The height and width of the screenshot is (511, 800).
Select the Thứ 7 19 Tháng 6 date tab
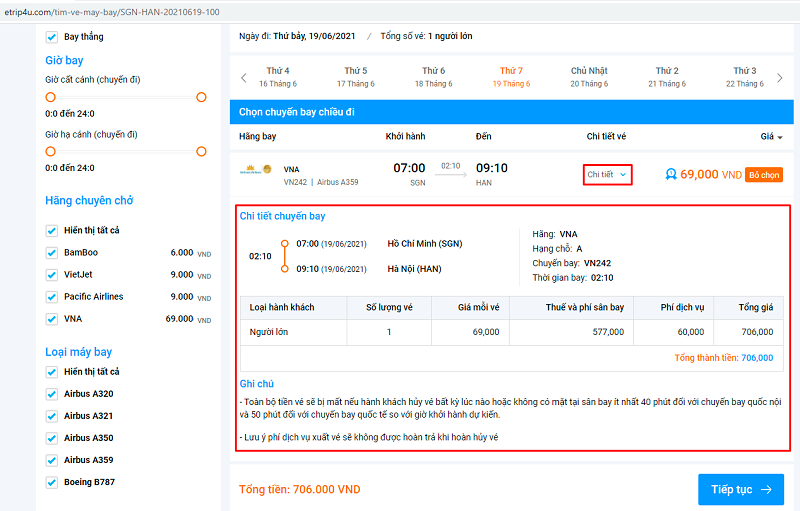(511, 77)
